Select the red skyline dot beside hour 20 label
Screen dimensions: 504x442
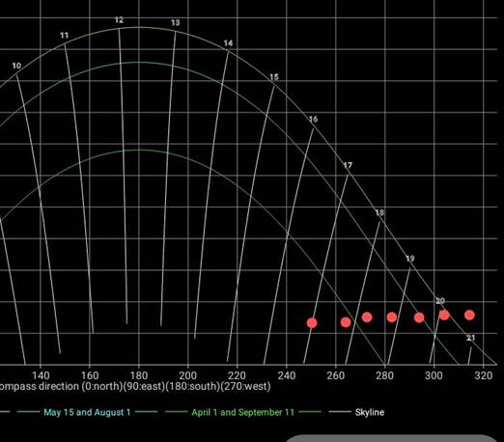click(444, 315)
